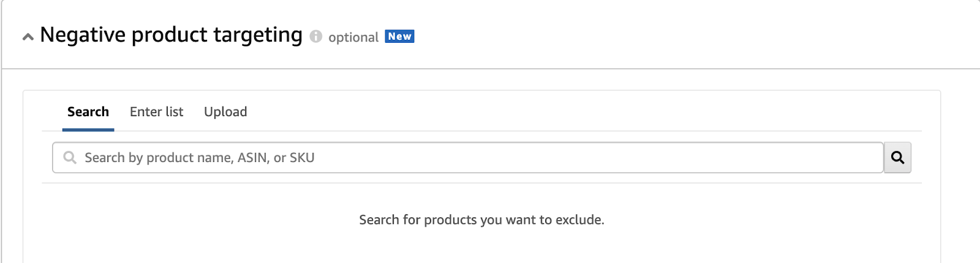980x263 pixels.
Task: Click the 'Search by product name' placeholder text
Action: click(x=199, y=158)
